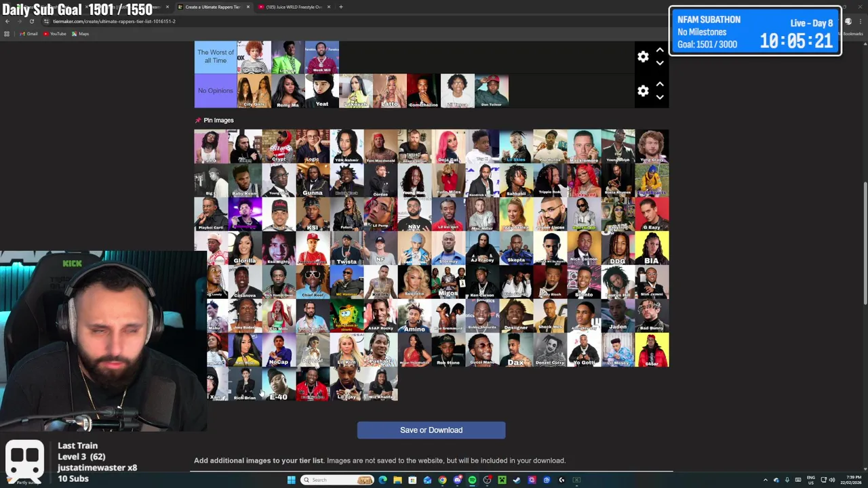Show hidden system tray icons
Screen dimensions: 868x488
pos(766,480)
